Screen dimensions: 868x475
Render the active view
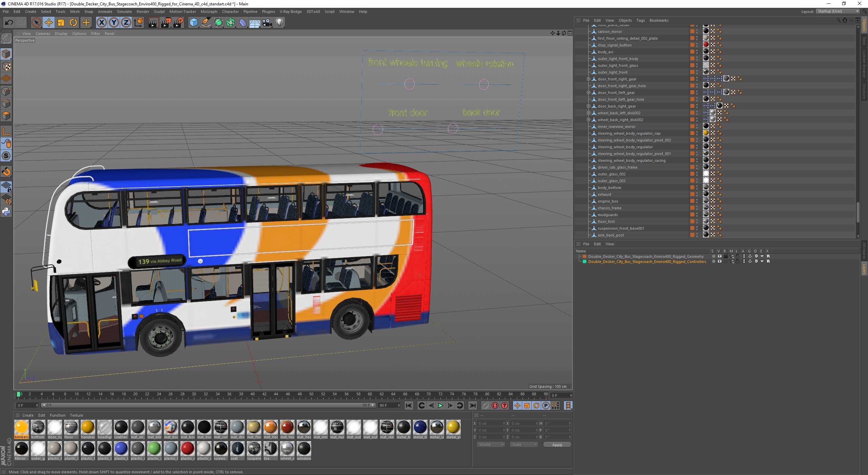(153, 22)
